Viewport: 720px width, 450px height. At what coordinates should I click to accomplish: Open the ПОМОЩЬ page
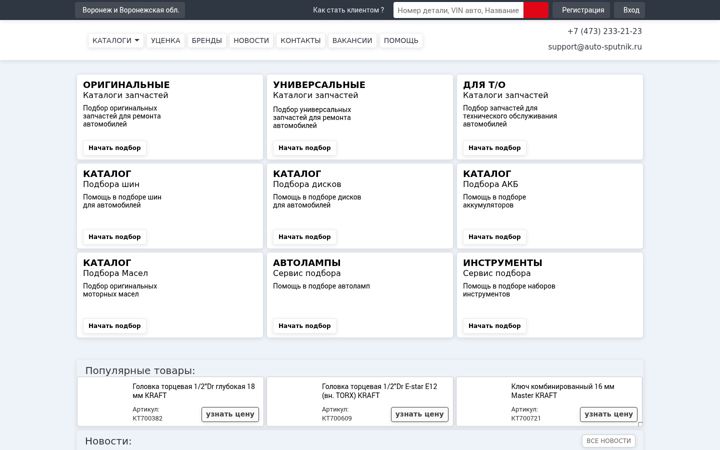(x=401, y=40)
